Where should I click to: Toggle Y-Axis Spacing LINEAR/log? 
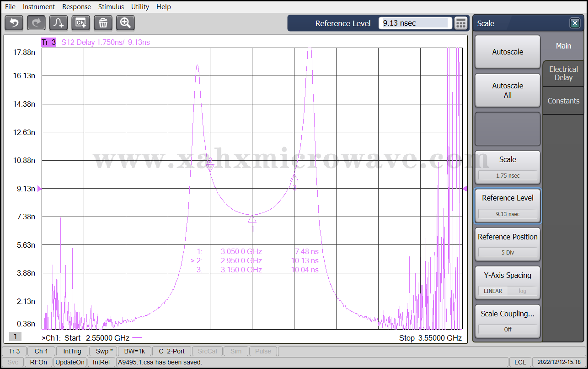508,282
